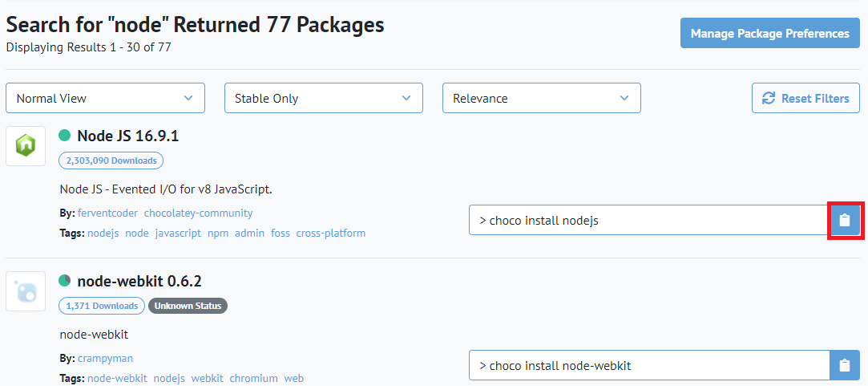Select the 'npm' tag
Image resolution: width=868 pixels, height=386 pixels.
tap(218, 233)
